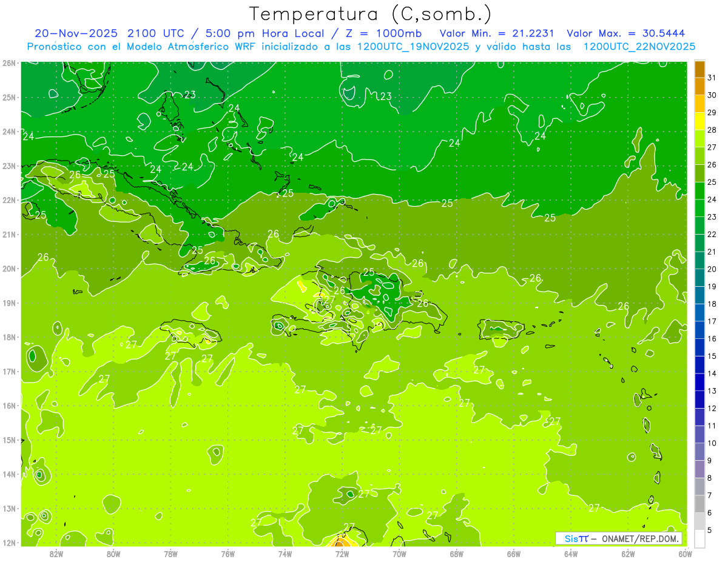Click the 'Temperatura (C,somb.)' map title
The height and width of the screenshot is (562, 728).
pos(371,14)
